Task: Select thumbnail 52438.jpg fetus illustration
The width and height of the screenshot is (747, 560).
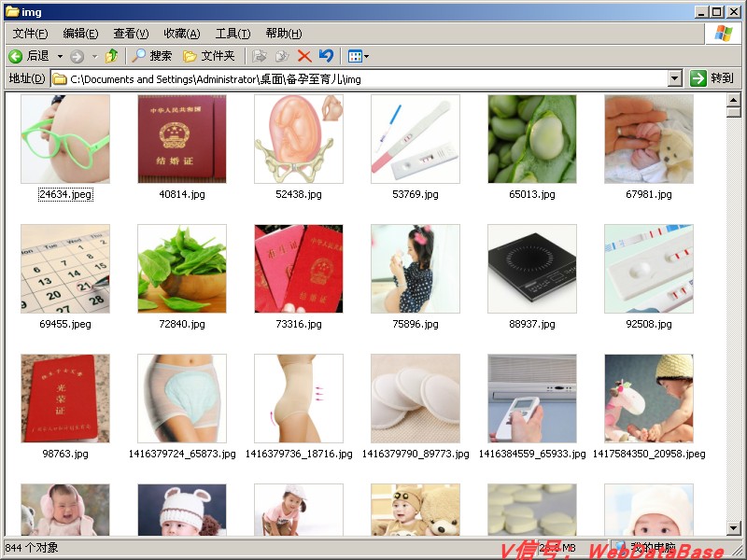Action: tap(299, 138)
